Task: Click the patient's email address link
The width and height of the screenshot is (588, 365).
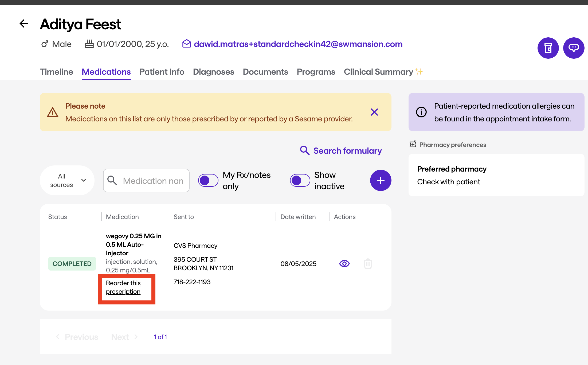Action: click(298, 44)
